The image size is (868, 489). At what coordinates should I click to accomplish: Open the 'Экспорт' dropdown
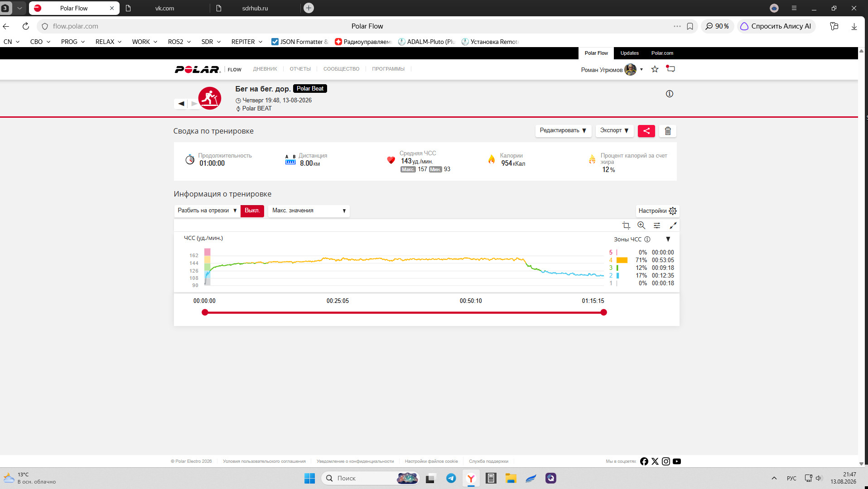coord(614,131)
